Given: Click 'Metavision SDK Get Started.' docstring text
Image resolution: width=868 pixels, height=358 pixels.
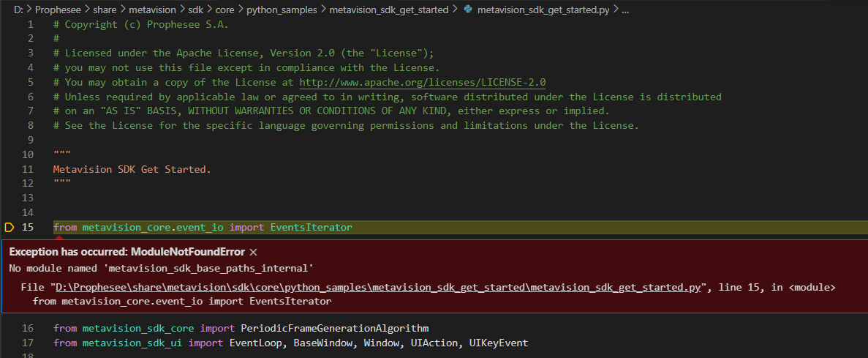Looking at the screenshot, I should click(x=132, y=169).
